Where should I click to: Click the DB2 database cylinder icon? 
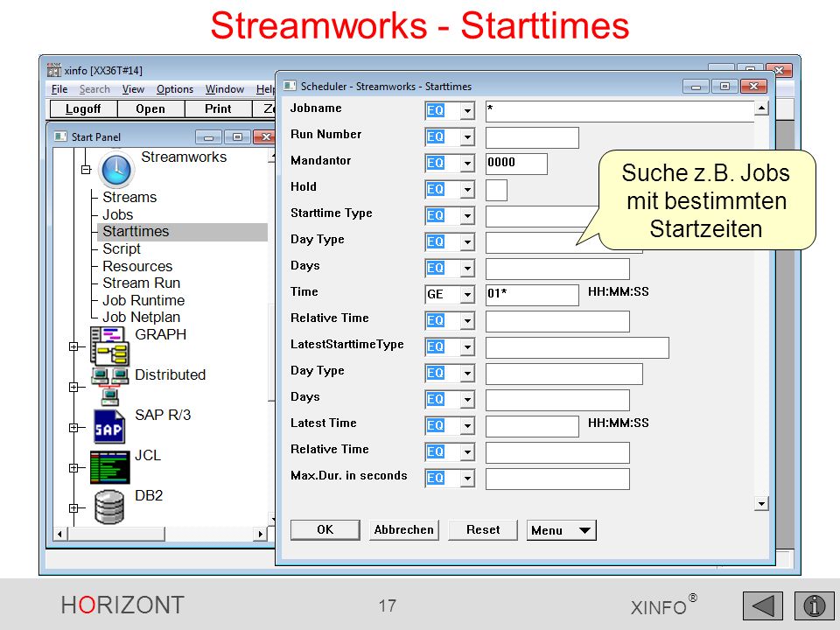coord(109,507)
